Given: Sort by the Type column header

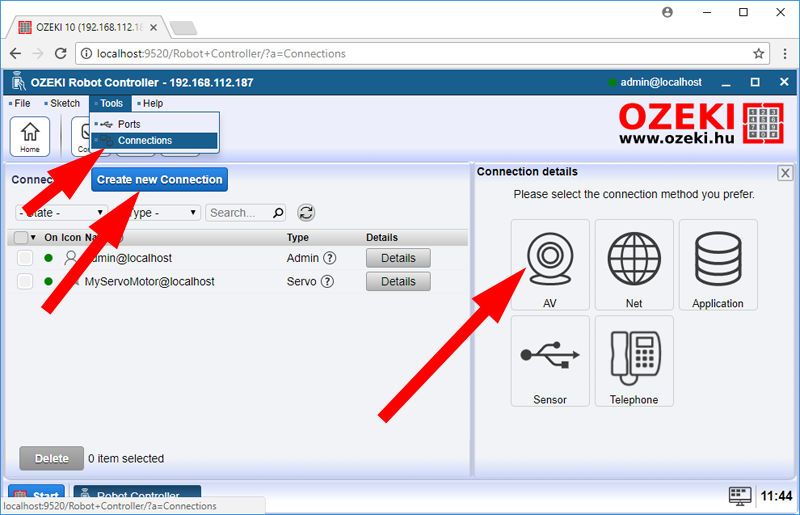Looking at the screenshot, I should pos(297,237).
